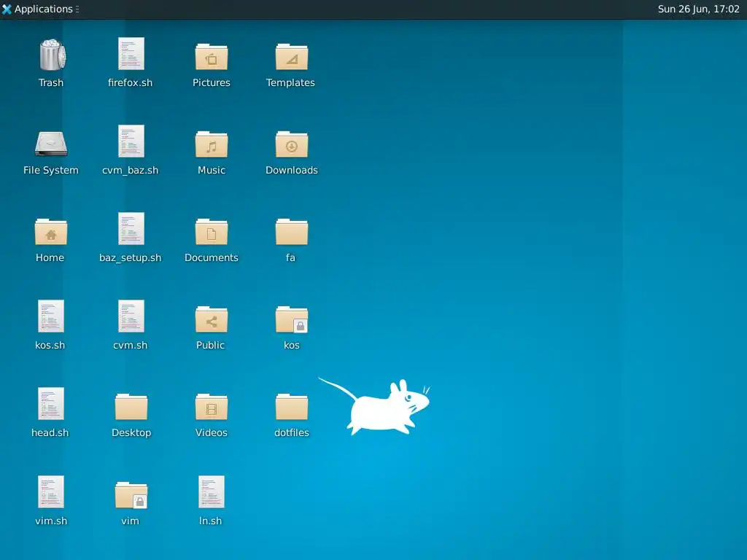This screenshot has width=747, height=560.
Task: Open the Public folder
Action: coord(212,319)
